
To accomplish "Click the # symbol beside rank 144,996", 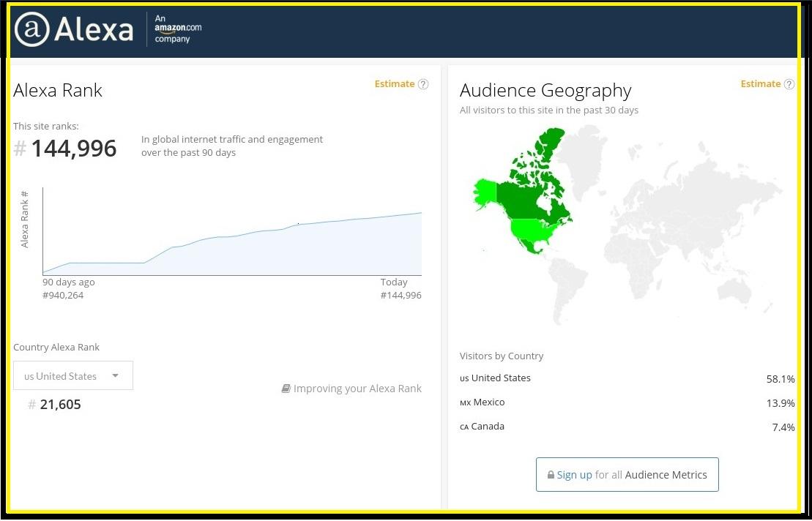I will [x=20, y=148].
